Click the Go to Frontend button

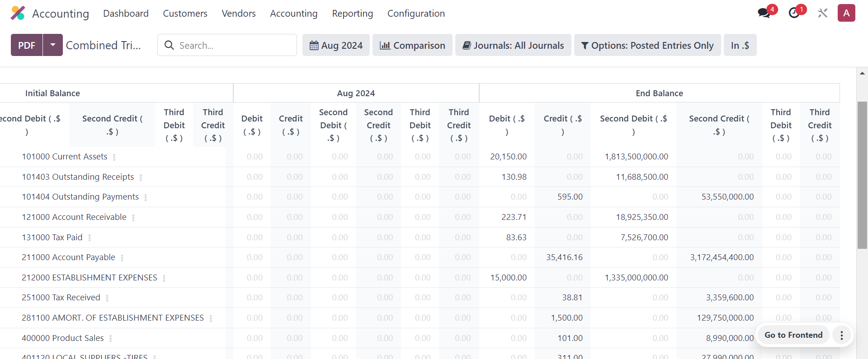793,335
